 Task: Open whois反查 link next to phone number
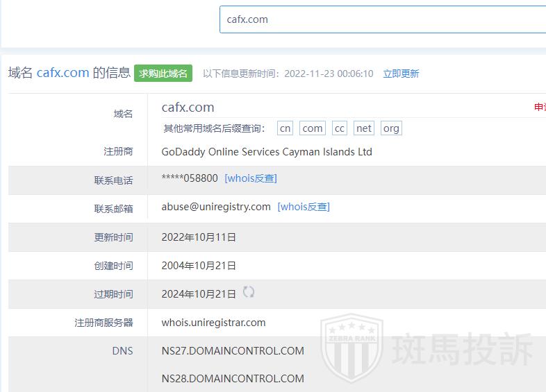251,178
